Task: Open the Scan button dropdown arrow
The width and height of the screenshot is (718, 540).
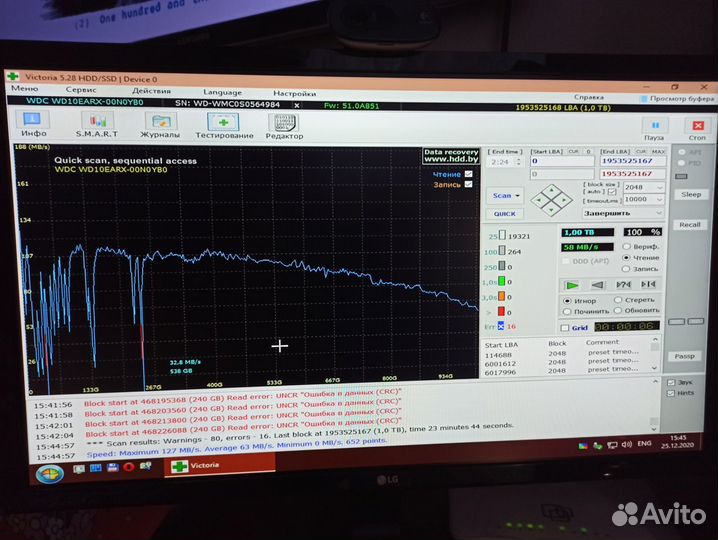Action: pos(518,196)
